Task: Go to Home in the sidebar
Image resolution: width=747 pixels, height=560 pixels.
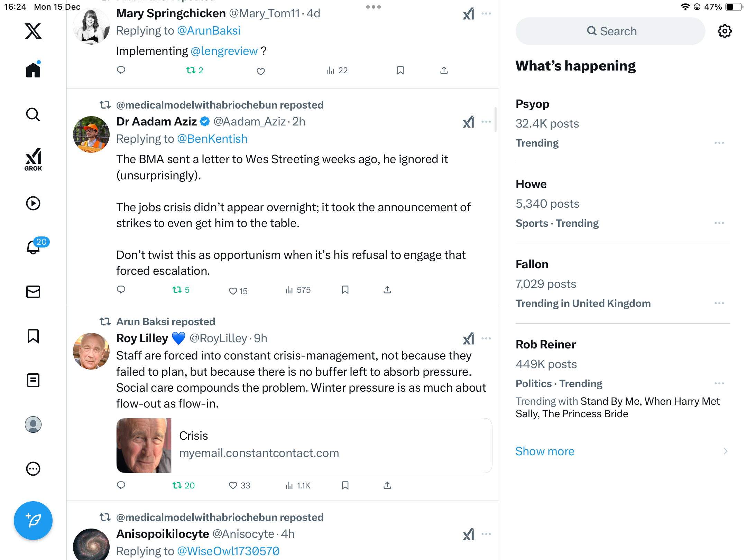Action: click(33, 70)
